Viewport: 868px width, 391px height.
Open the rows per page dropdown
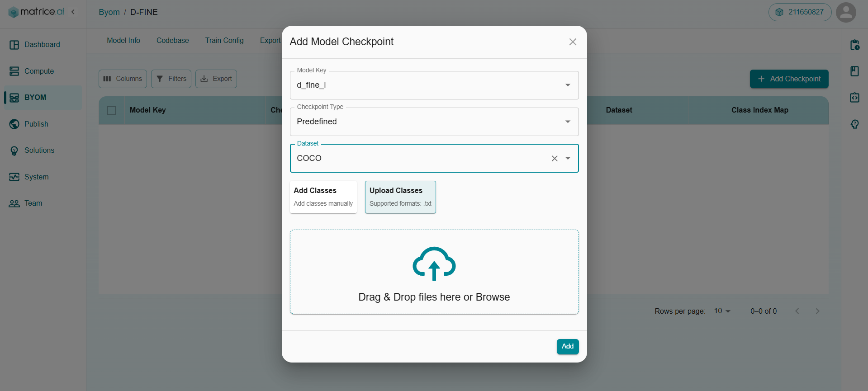point(722,311)
